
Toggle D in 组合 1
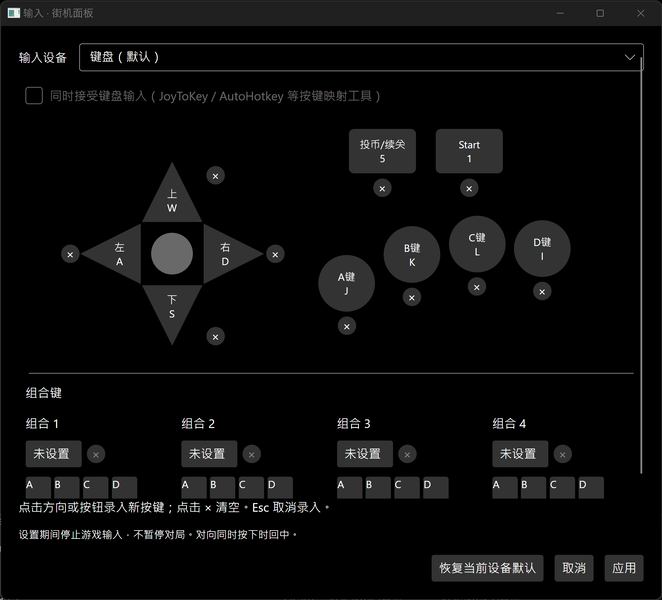(x=124, y=488)
